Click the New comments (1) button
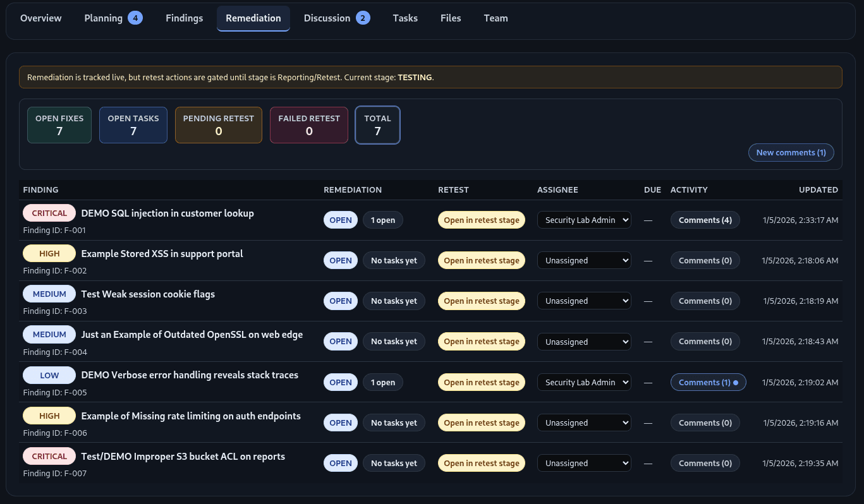This screenshot has width=864, height=504. [x=791, y=152]
